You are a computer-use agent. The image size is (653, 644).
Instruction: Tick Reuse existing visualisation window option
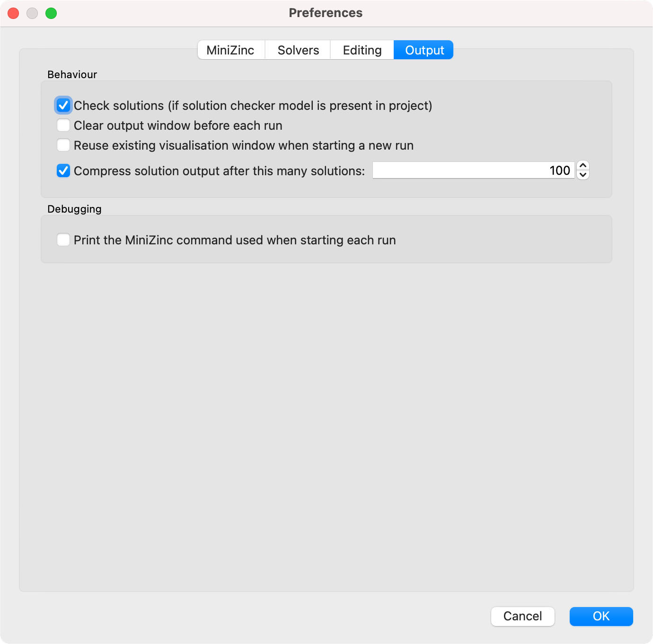coord(63,145)
